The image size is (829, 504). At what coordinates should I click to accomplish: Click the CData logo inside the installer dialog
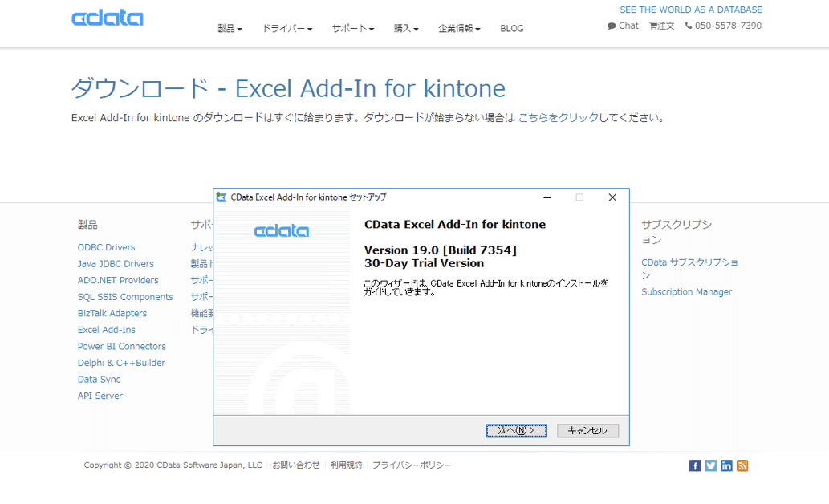(x=281, y=230)
